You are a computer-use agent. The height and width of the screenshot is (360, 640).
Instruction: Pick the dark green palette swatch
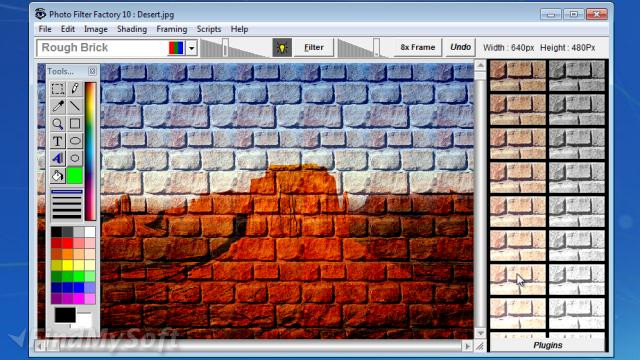(57, 276)
